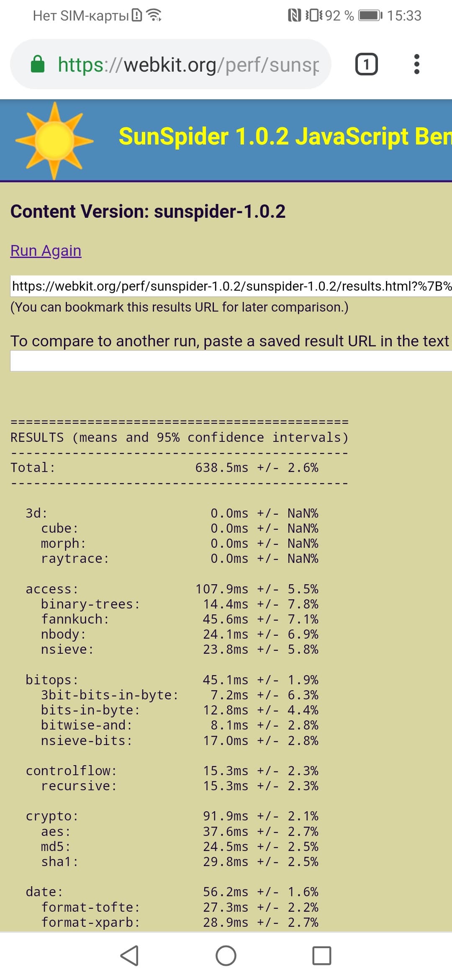Focus the empty comparison URL field
This screenshot has width=452, height=980.
[x=231, y=361]
